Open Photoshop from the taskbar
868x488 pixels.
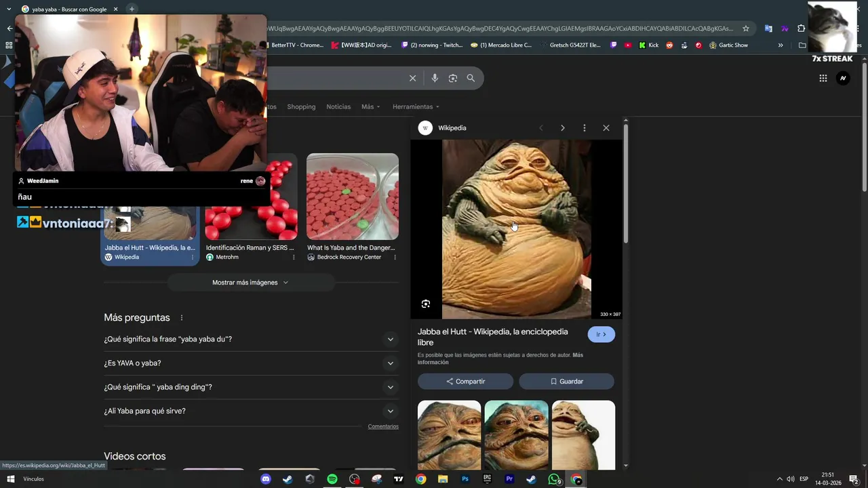(x=465, y=479)
